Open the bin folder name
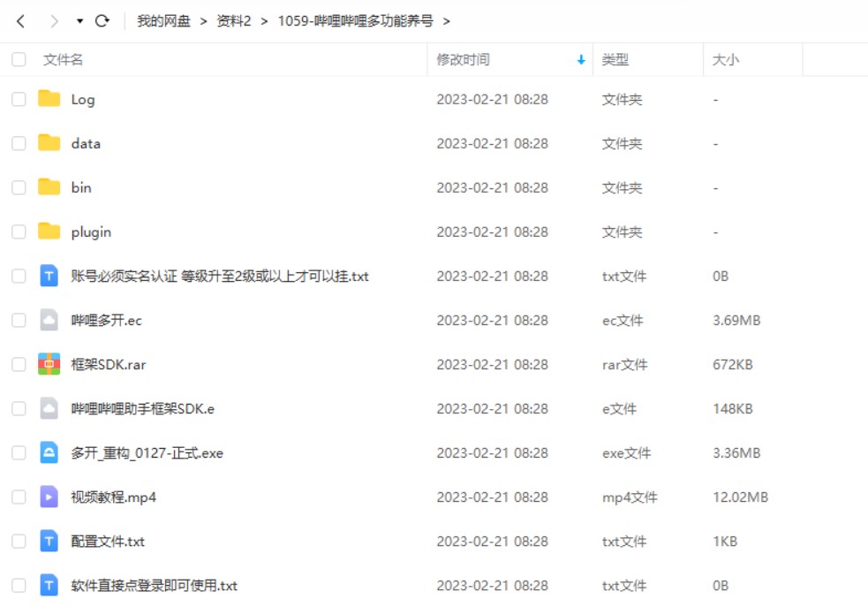 (x=81, y=187)
